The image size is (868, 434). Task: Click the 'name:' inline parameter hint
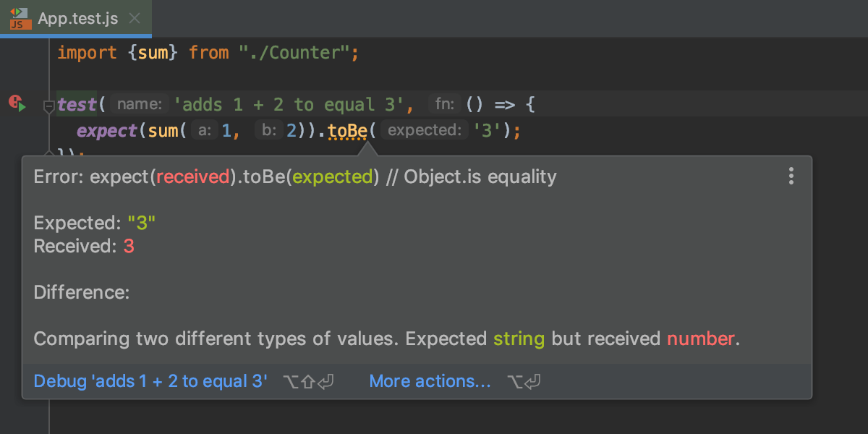pyautogui.click(x=138, y=104)
